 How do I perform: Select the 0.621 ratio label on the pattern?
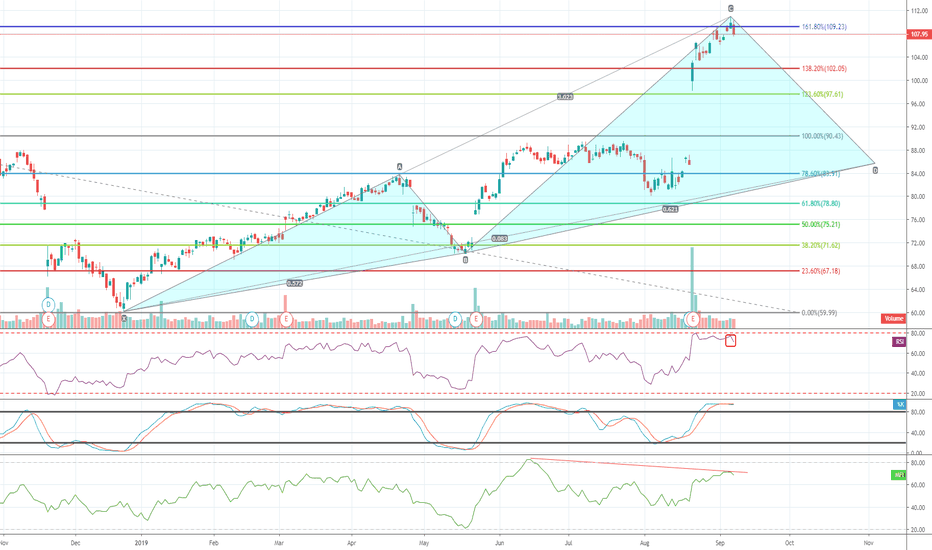click(670, 209)
